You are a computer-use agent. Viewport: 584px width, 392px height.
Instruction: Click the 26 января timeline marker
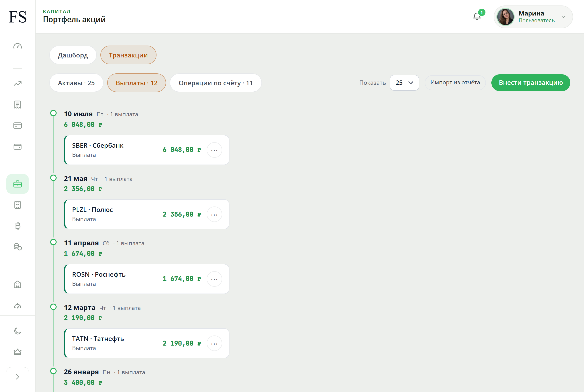pos(53,371)
